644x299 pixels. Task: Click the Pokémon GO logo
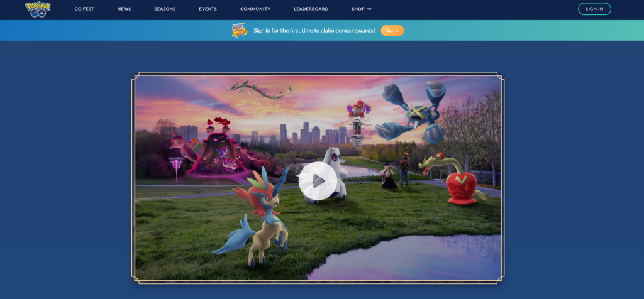[38, 9]
